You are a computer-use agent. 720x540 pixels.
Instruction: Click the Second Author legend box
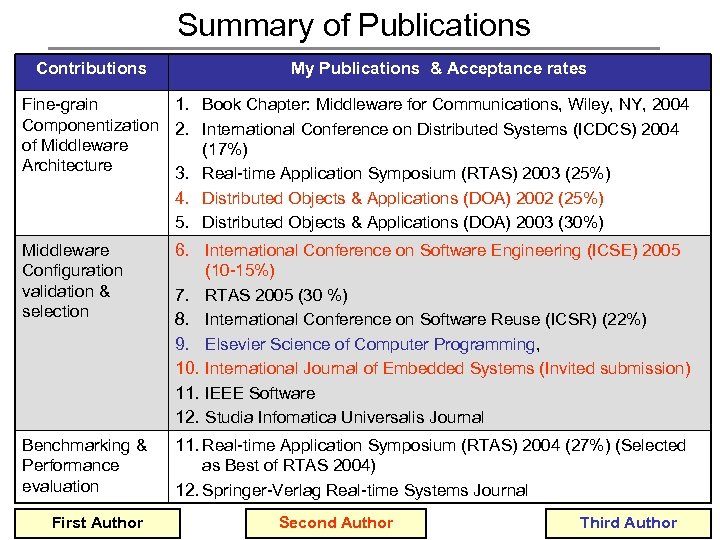[336, 523]
